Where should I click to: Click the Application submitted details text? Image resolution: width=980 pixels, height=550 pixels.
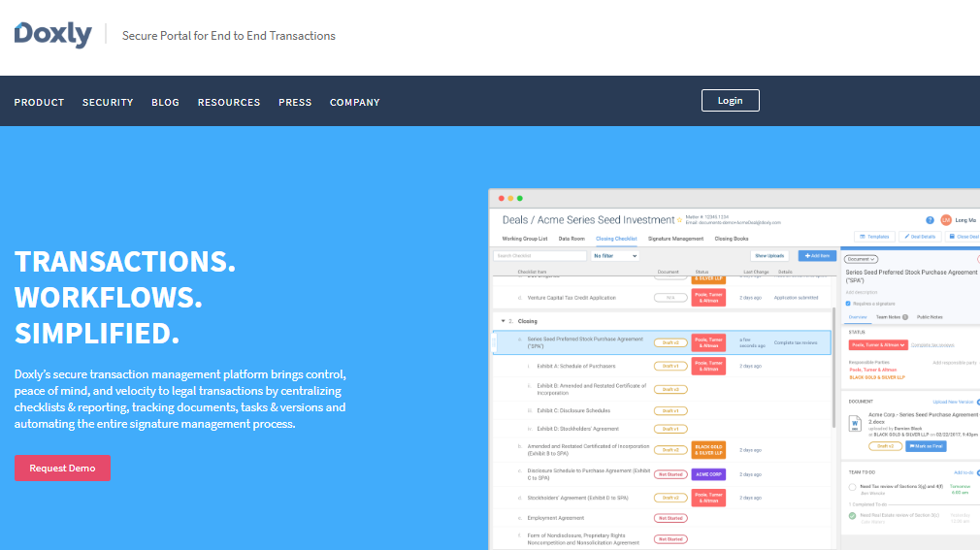point(796,298)
